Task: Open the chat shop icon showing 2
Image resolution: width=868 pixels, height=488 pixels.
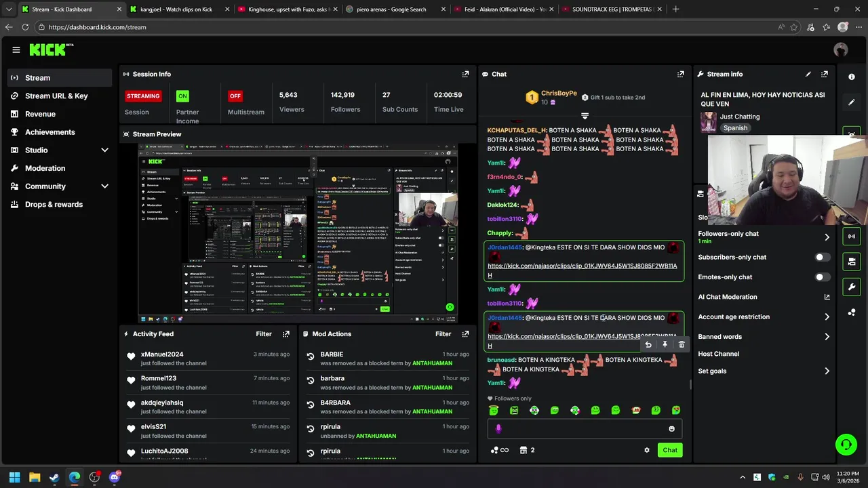Action: tap(527, 450)
